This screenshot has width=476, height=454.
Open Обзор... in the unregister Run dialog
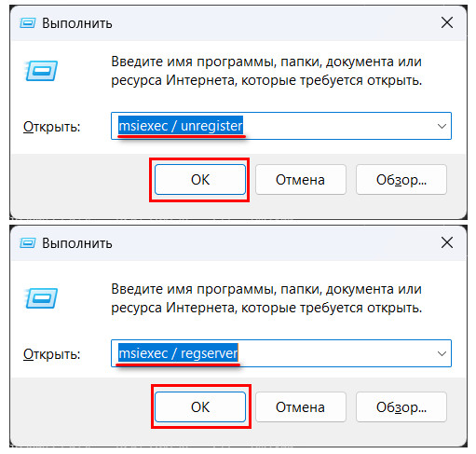(401, 180)
